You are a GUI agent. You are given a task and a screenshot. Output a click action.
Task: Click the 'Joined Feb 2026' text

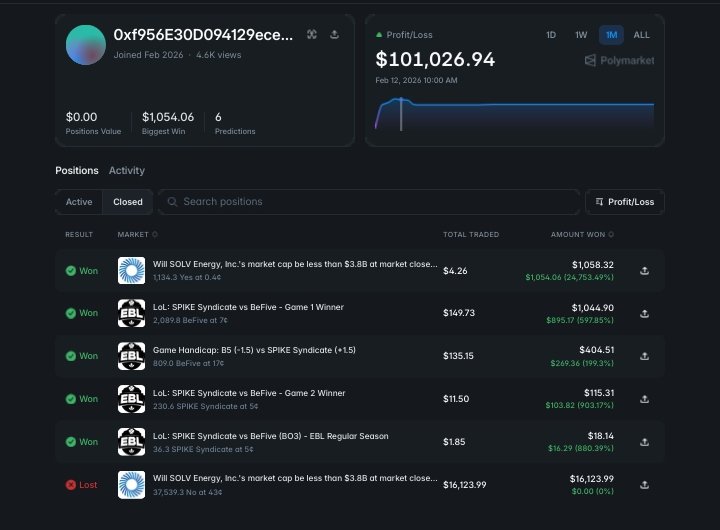(x=148, y=55)
